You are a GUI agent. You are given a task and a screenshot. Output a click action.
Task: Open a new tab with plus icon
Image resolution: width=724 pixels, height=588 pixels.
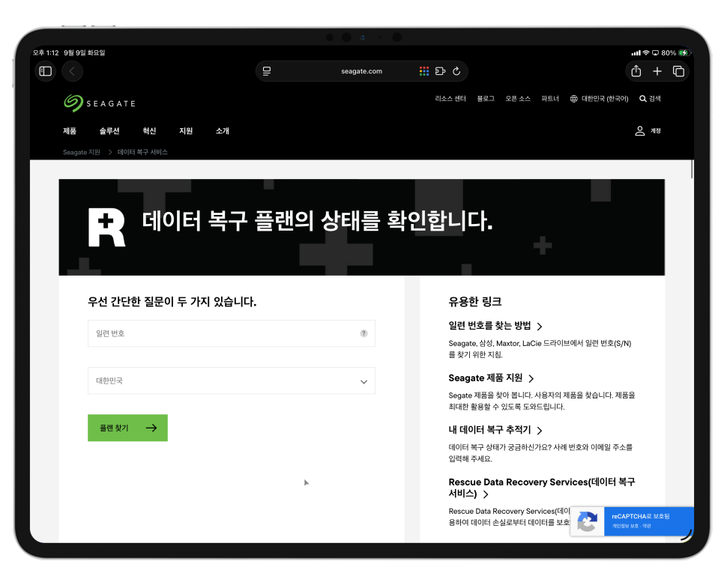click(x=657, y=71)
